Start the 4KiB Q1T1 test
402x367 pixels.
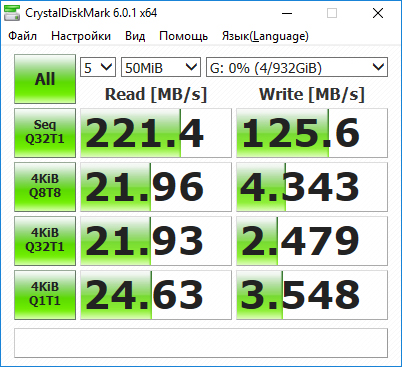point(45,295)
